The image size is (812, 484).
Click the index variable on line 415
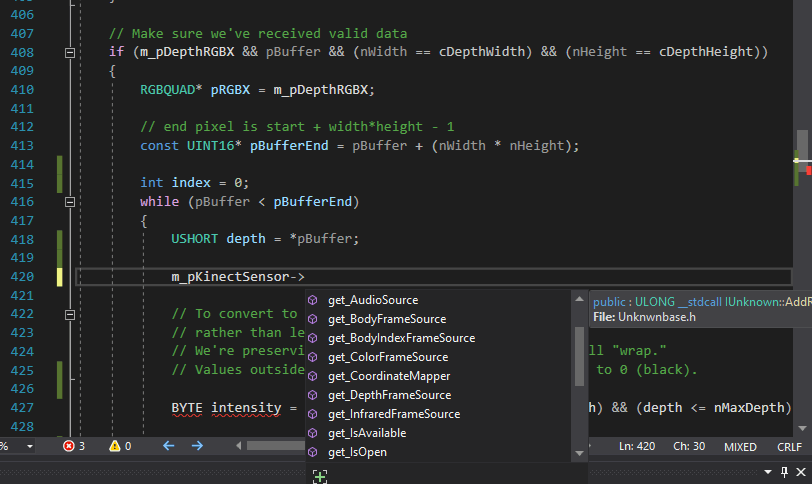pyautogui.click(x=191, y=183)
